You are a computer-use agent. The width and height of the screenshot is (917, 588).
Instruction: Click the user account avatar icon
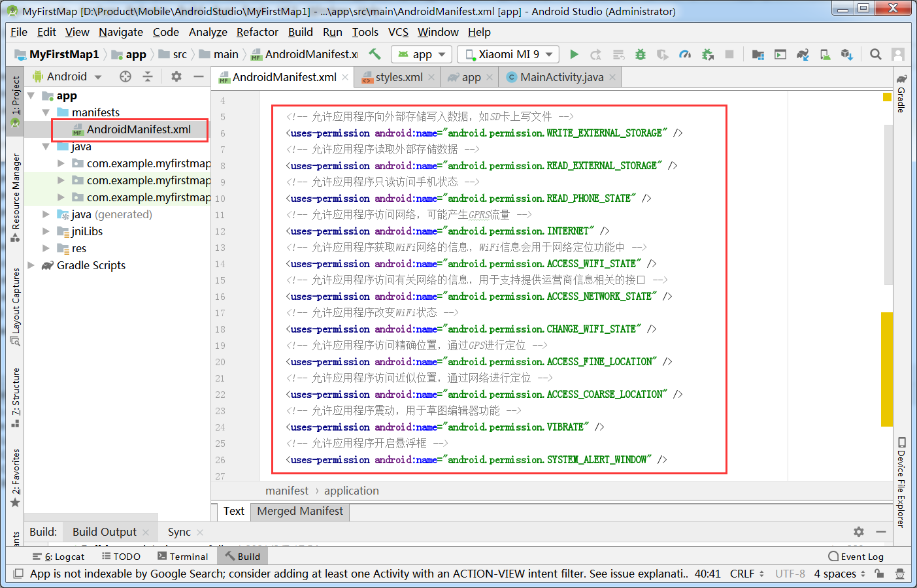tap(898, 54)
